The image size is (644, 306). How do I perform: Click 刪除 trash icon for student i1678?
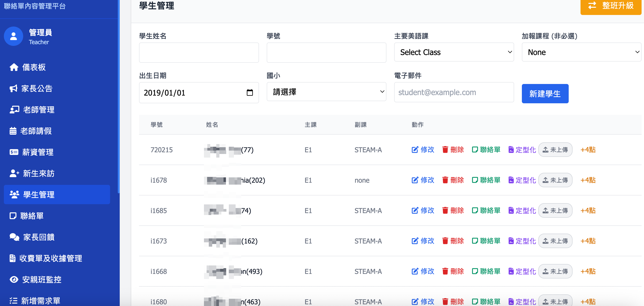[x=445, y=180]
